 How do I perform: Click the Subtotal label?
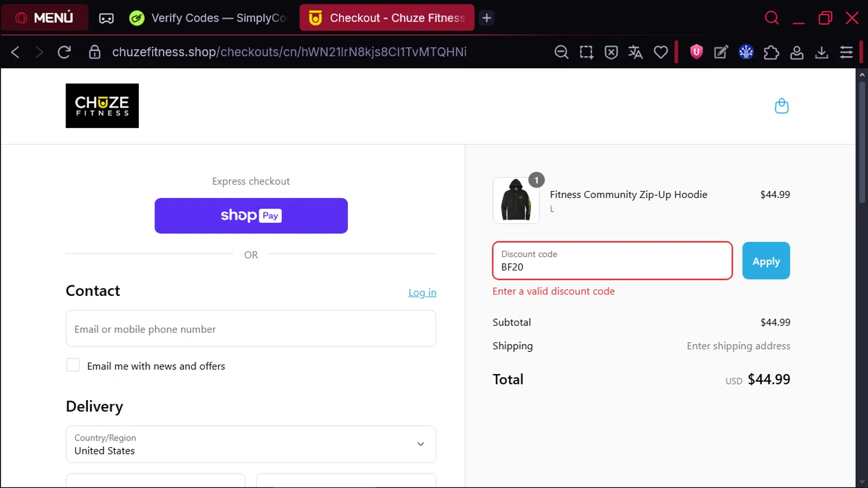[512, 322]
